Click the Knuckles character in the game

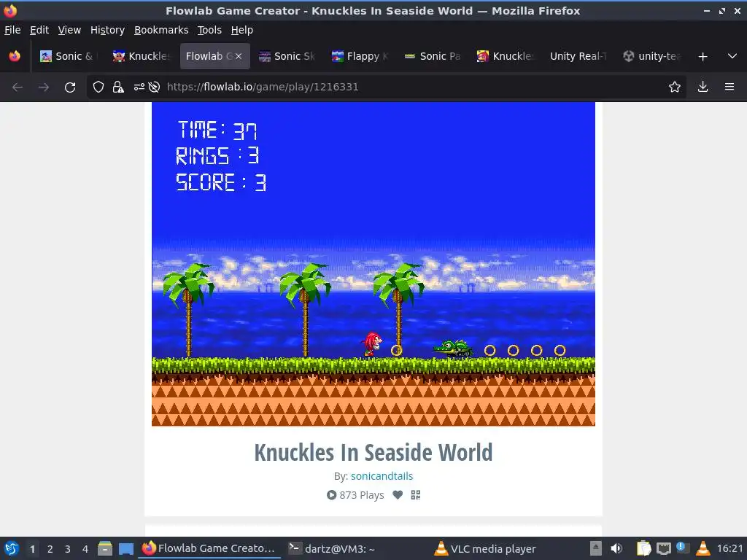click(x=371, y=344)
